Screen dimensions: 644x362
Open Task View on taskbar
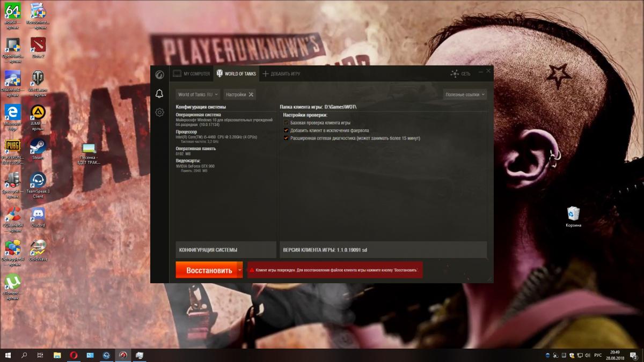coord(40,355)
